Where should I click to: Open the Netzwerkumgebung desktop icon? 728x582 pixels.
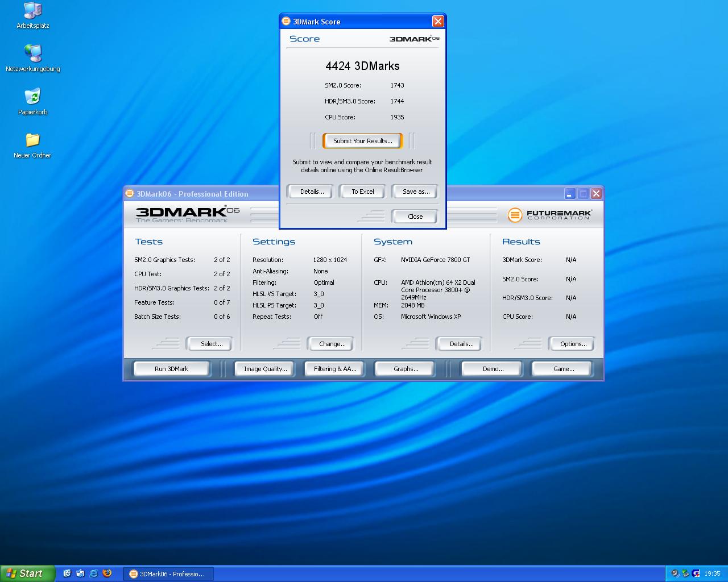click(33, 59)
